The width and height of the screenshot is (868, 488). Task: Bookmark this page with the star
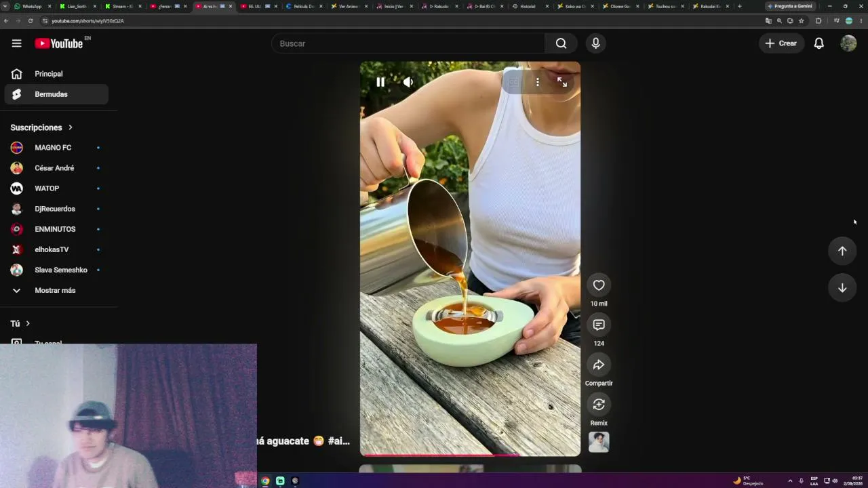(801, 21)
